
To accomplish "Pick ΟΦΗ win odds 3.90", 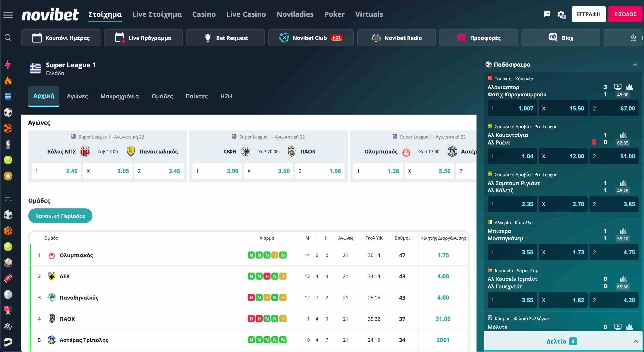I will click(x=217, y=171).
